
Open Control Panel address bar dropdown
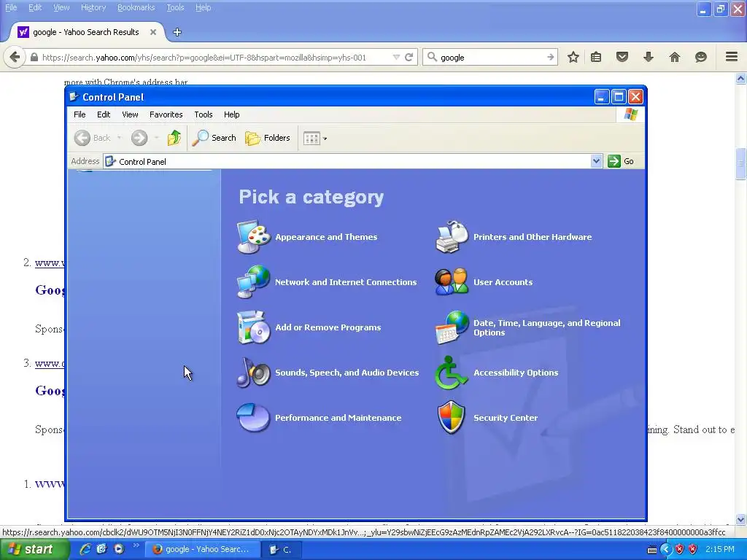click(x=596, y=161)
